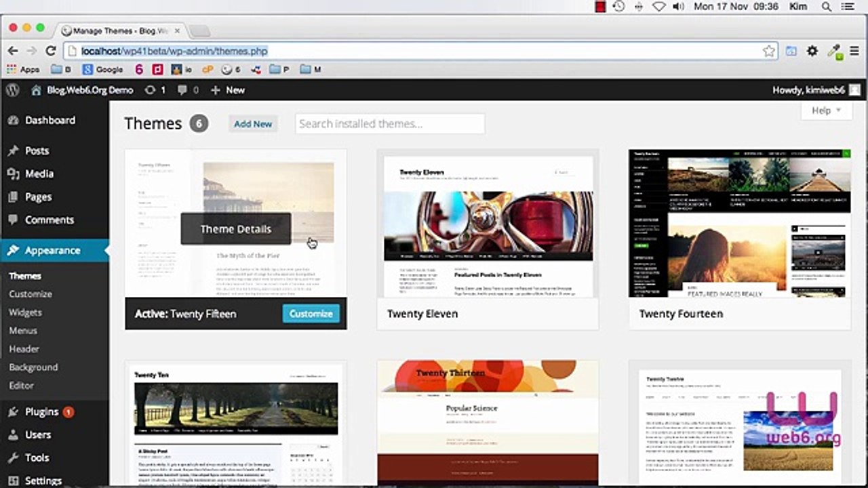Open the P bookmarks folder
The image size is (868, 488).
279,69
